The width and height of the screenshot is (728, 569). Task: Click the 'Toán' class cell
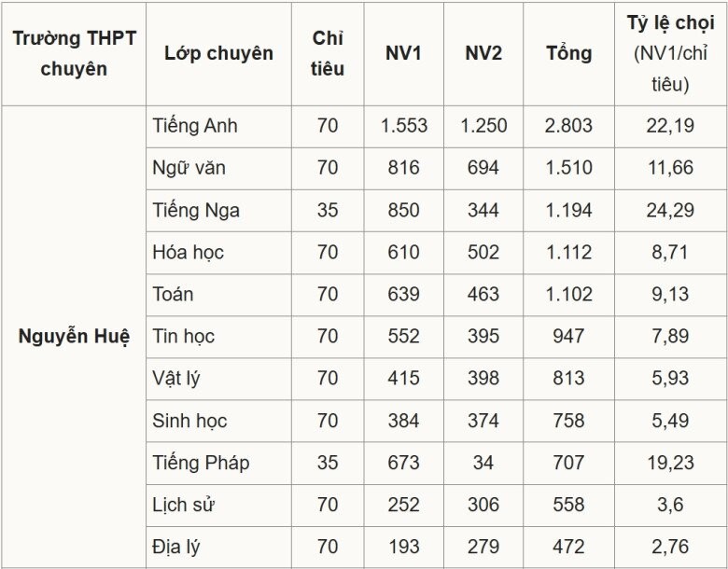(174, 295)
